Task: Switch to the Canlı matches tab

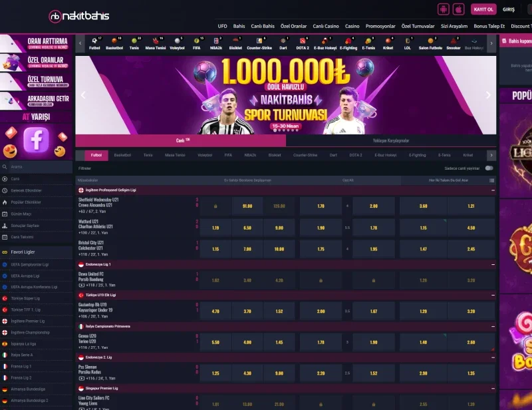Action: (x=180, y=140)
